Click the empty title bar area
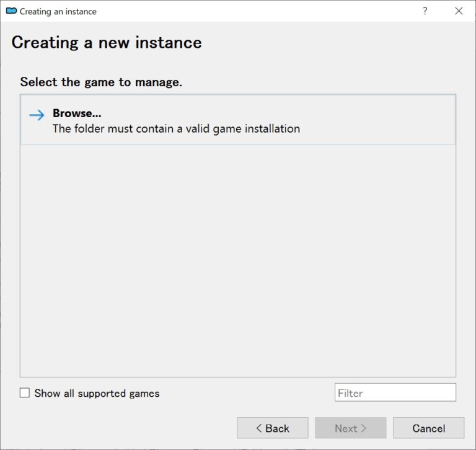The width and height of the screenshot is (476, 450). tap(248, 11)
